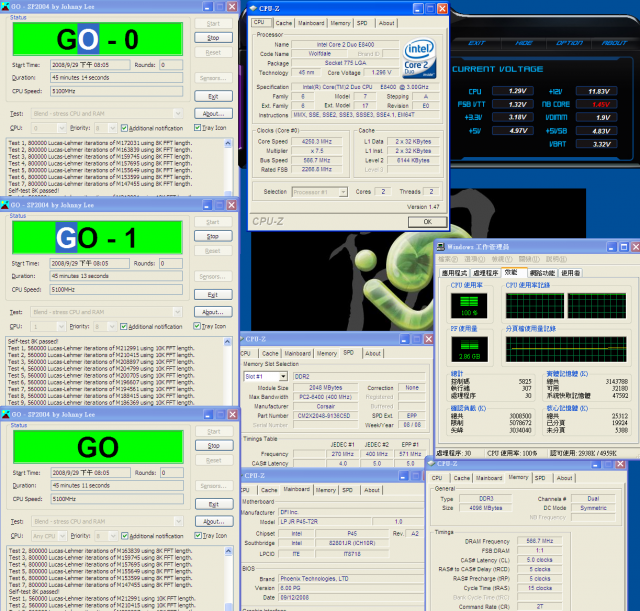Open the Priority dropdown in the GO - 0 window
Image resolution: width=640 pixels, height=611 pixels.
click(x=113, y=128)
